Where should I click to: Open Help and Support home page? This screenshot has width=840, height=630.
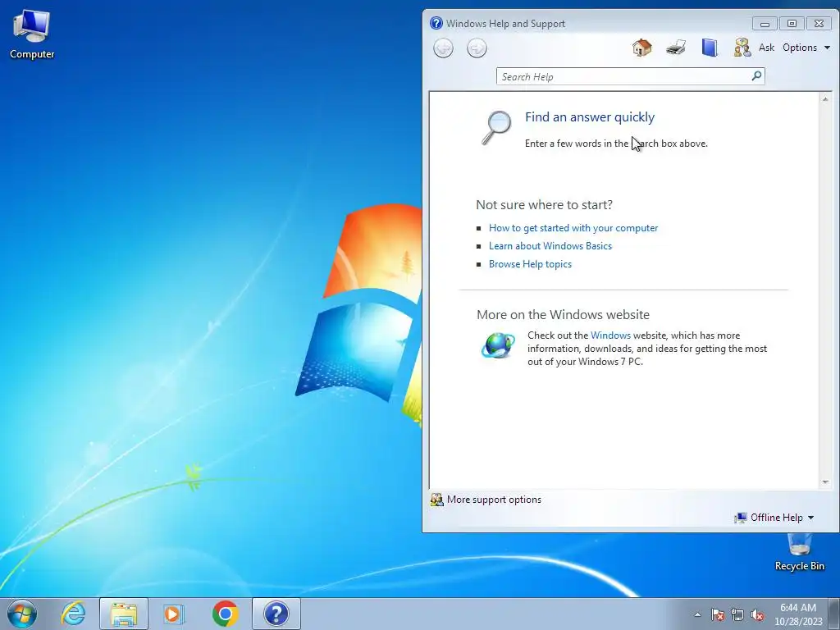(x=641, y=48)
